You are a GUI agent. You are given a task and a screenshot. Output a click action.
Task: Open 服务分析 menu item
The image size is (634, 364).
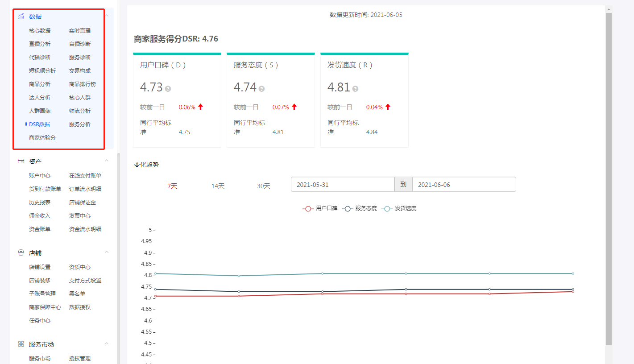click(x=80, y=124)
